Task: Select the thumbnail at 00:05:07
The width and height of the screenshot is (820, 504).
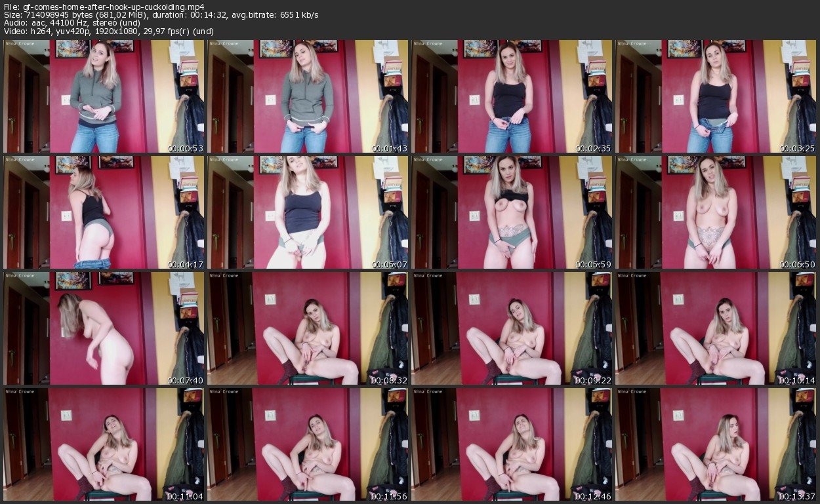Action: (308, 212)
